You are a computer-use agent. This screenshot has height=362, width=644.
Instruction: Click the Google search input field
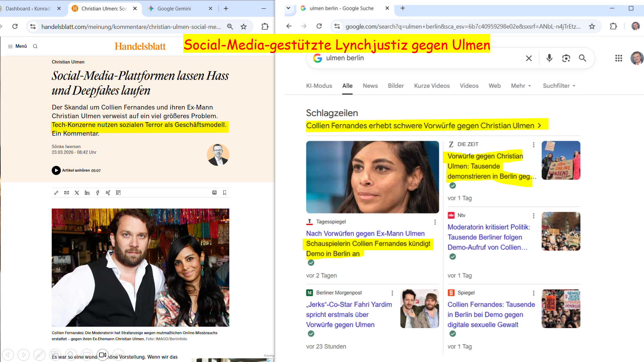[420, 58]
